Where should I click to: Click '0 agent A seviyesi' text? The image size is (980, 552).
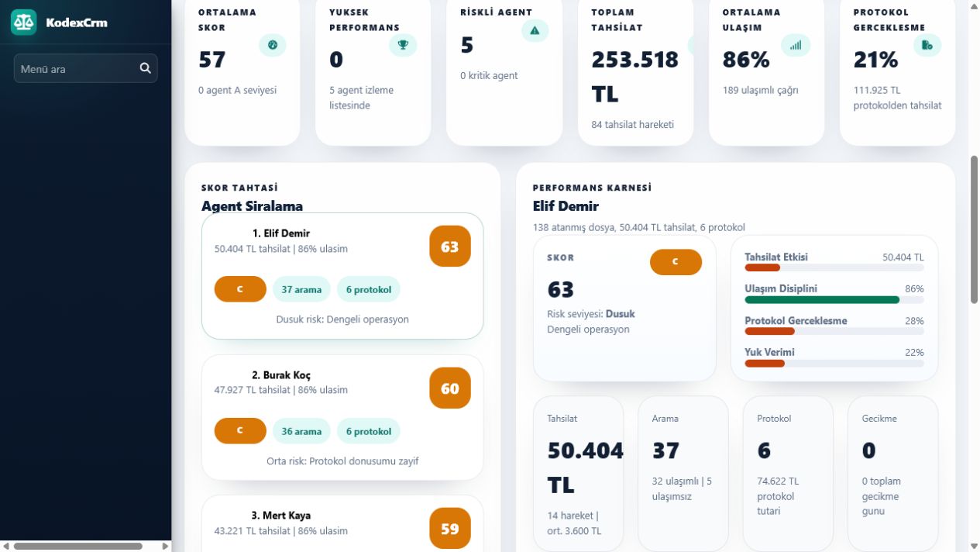(237, 90)
